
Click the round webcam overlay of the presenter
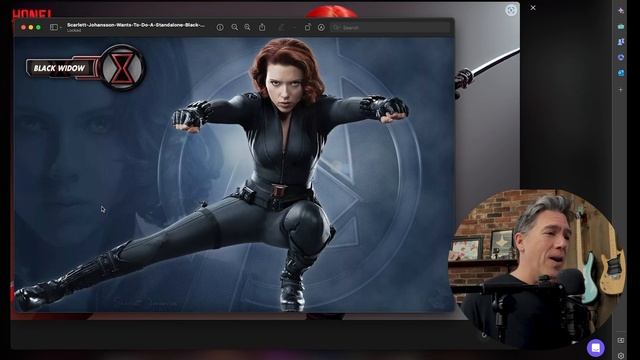click(537, 269)
